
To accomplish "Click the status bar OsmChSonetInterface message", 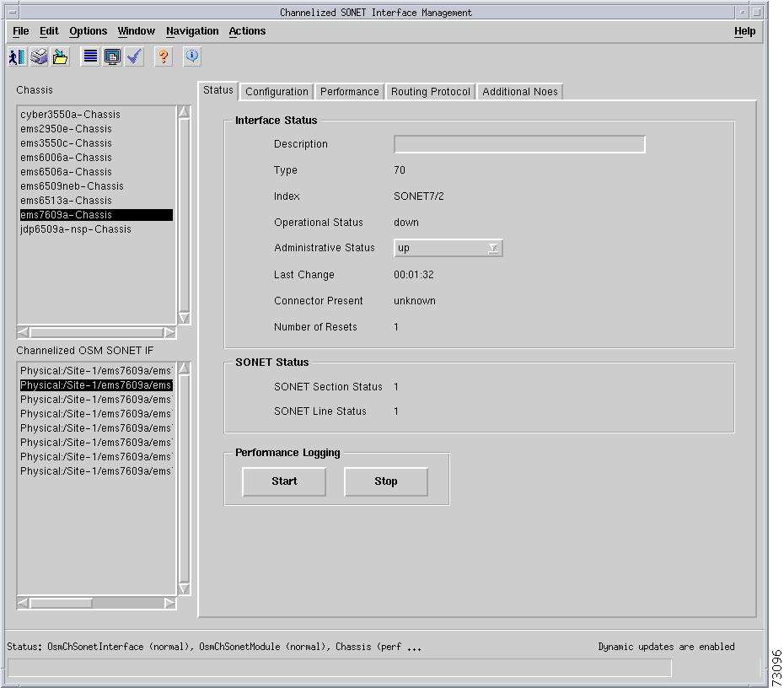I will pos(214,647).
